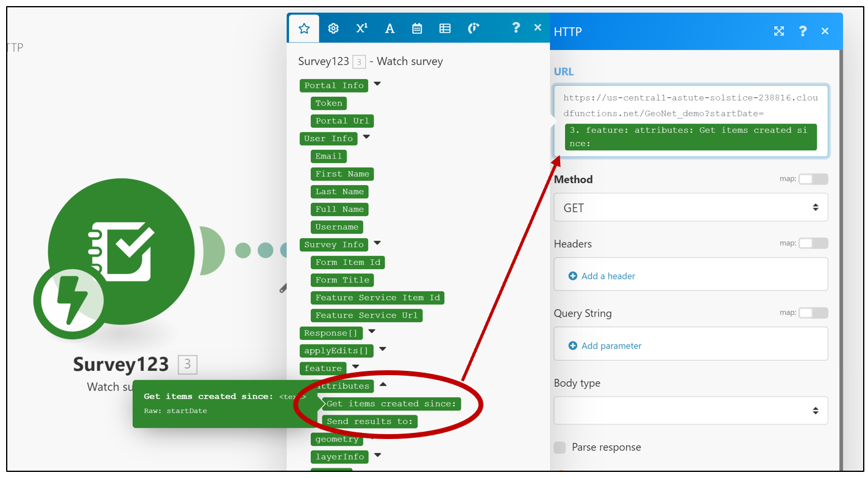
Task: Open the custom variables tab icon
Action: coord(474,28)
